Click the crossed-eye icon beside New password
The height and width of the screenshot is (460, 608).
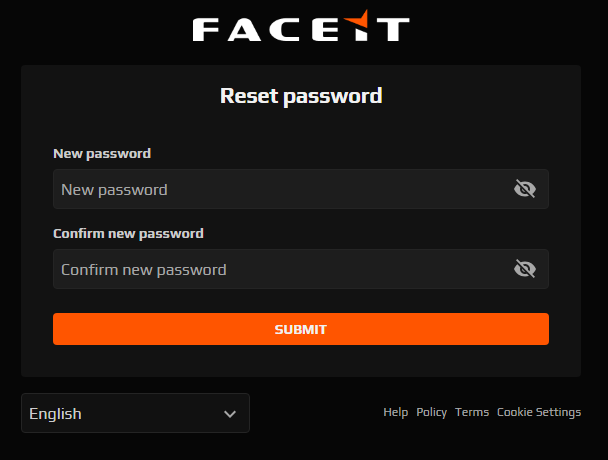click(x=525, y=189)
